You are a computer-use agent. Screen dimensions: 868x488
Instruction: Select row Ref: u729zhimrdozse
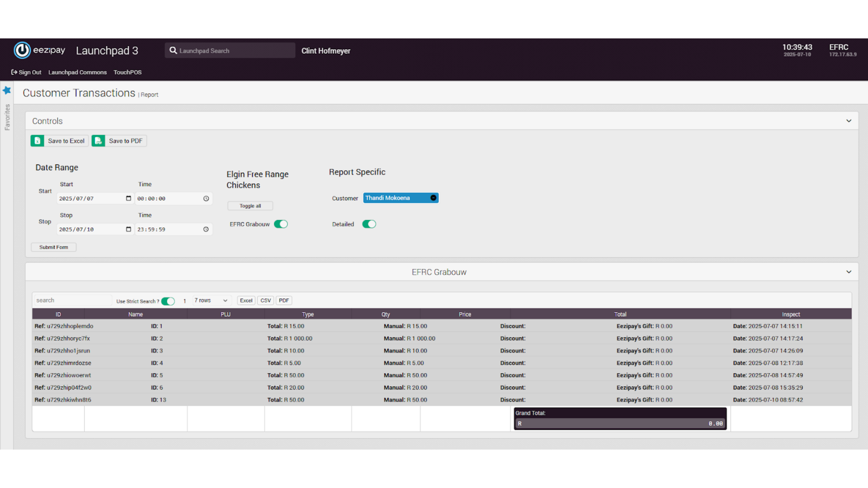click(442, 363)
